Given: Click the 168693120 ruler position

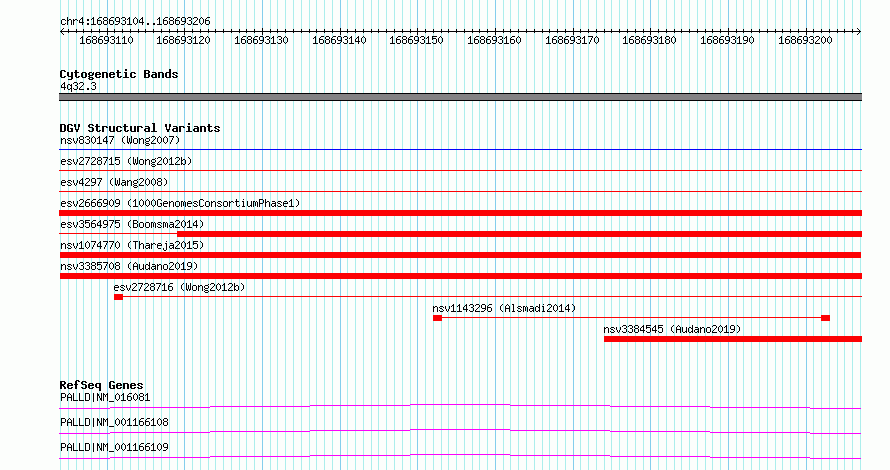Looking at the screenshot, I should [183, 40].
